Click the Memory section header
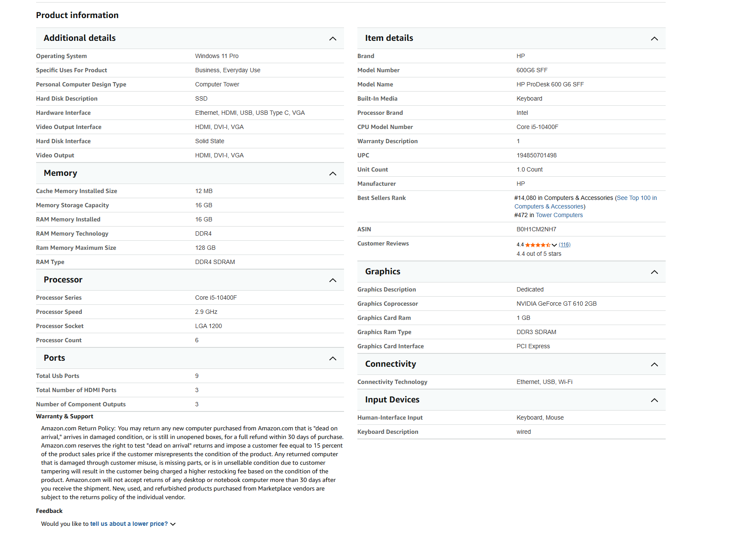756x540 pixels. pos(190,173)
